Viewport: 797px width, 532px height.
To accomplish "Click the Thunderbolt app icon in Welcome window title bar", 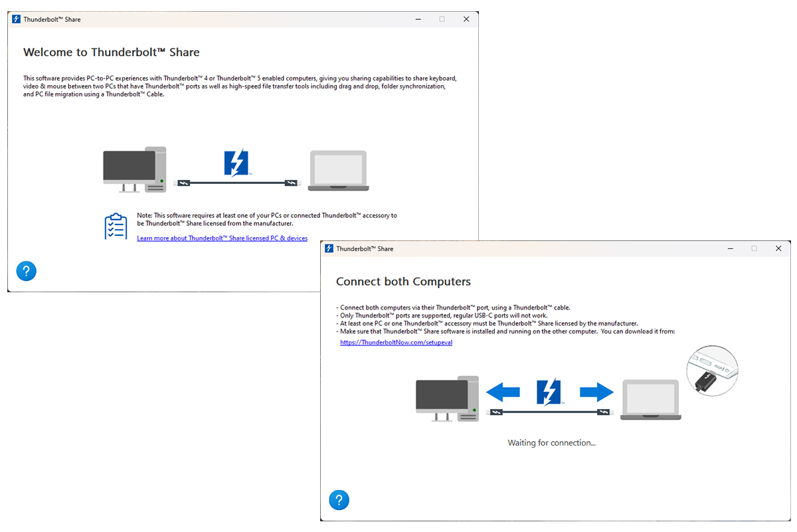I will point(17,19).
